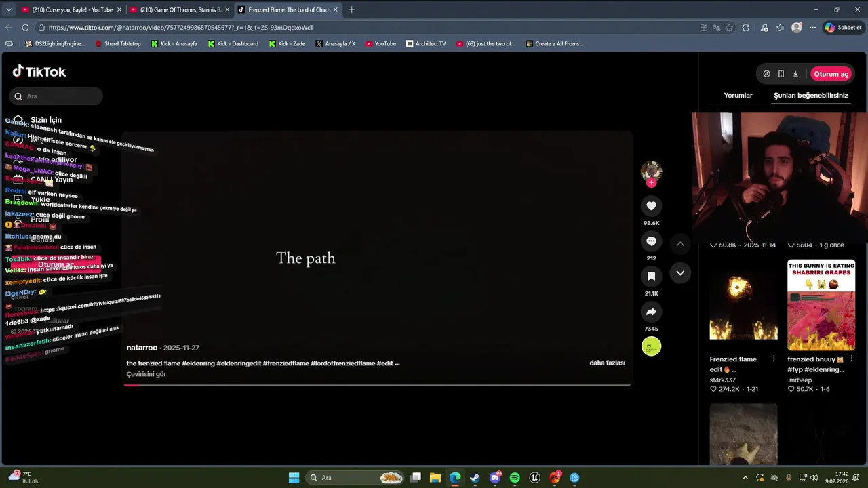Viewport: 868px width, 488px height.
Task: Open the Edge profile avatar
Action: (797, 28)
